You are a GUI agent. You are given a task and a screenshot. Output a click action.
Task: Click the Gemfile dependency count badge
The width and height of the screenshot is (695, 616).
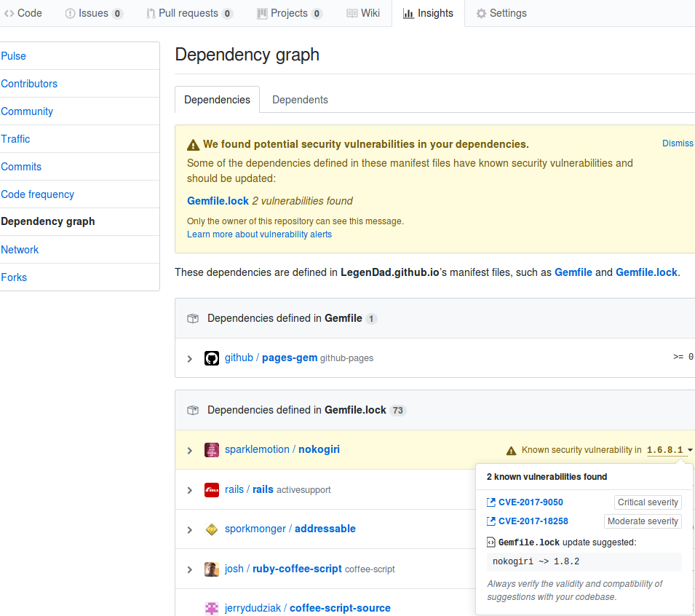(371, 318)
